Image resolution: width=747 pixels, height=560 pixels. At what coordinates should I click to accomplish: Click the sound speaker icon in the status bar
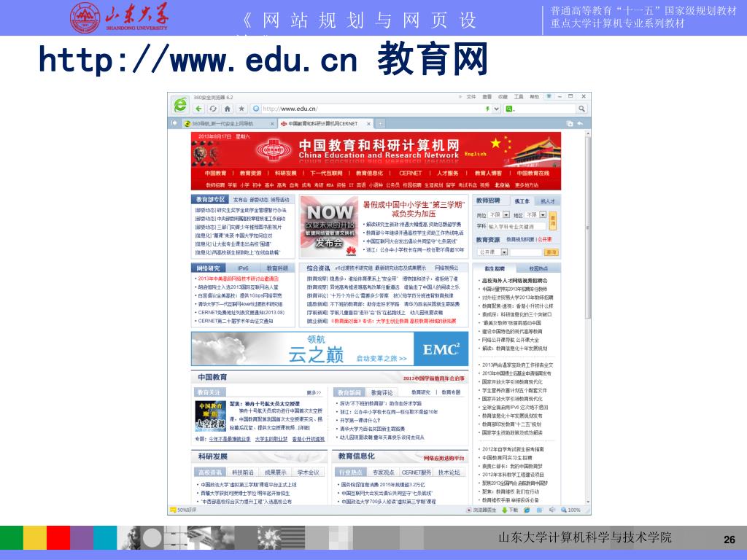(552, 510)
